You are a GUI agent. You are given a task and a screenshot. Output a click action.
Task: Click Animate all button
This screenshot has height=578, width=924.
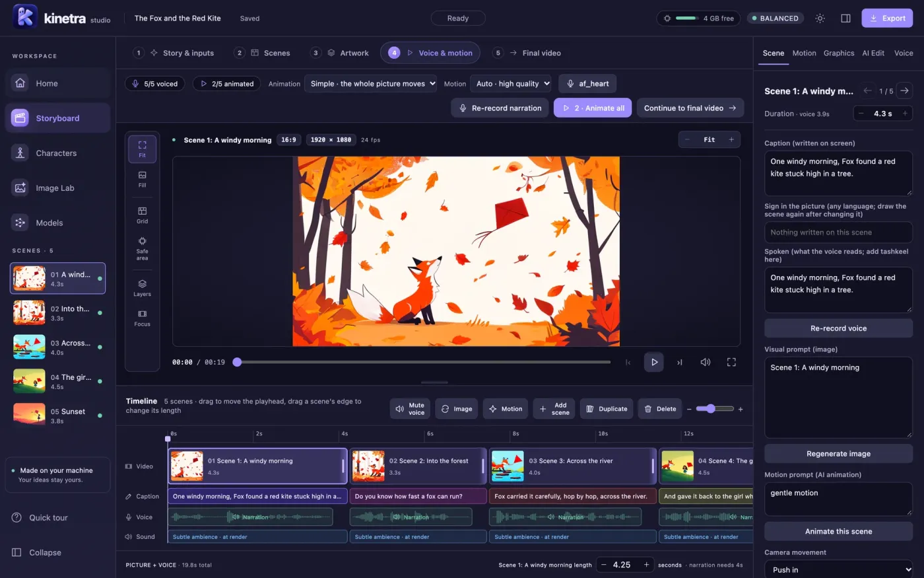pyautogui.click(x=593, y=108)
